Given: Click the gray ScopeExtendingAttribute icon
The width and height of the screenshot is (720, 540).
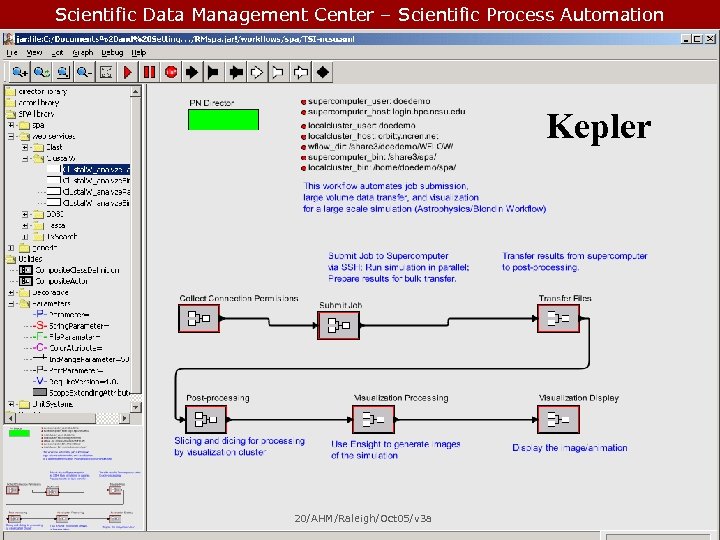Looking at the screenshot, I should tap(40, 393).
